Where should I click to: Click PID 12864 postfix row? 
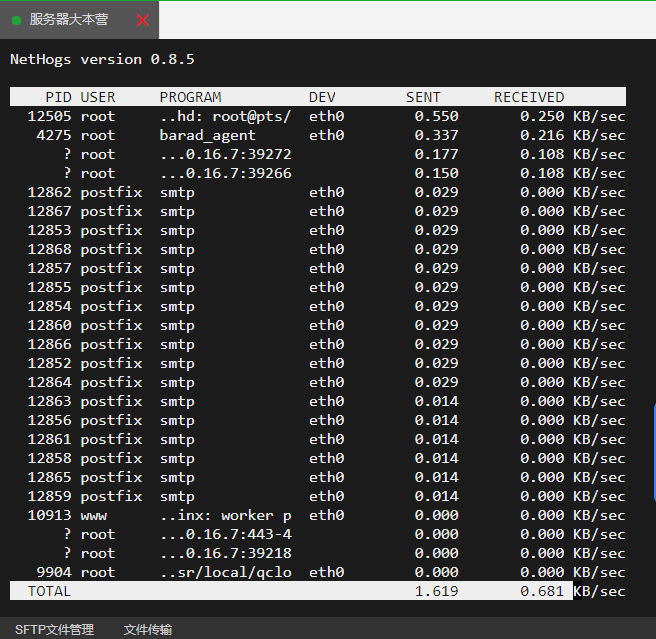[x=318, y=382]
